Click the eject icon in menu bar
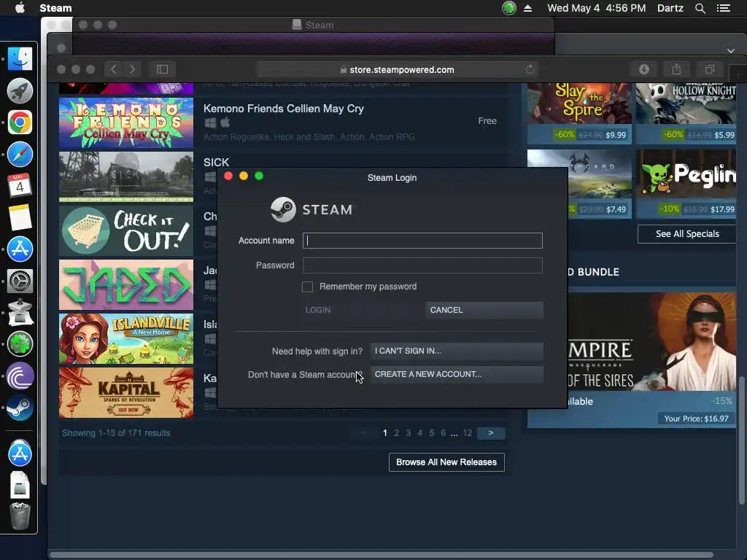 528,8
